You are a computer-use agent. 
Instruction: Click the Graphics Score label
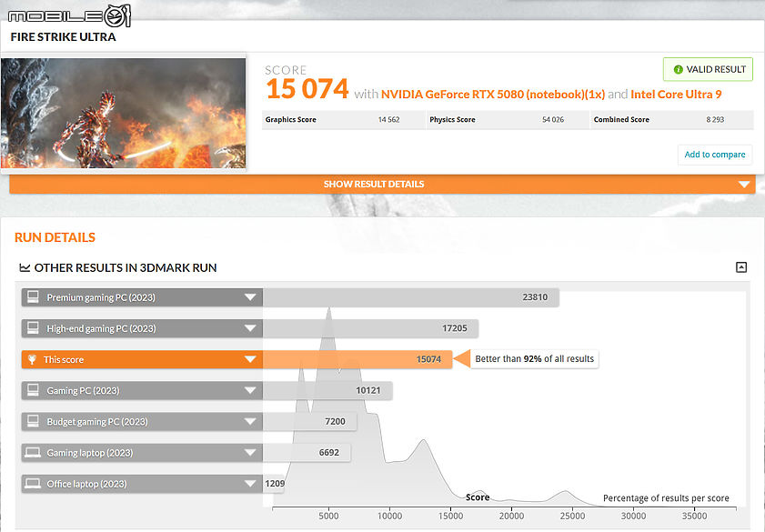point(291,119)
